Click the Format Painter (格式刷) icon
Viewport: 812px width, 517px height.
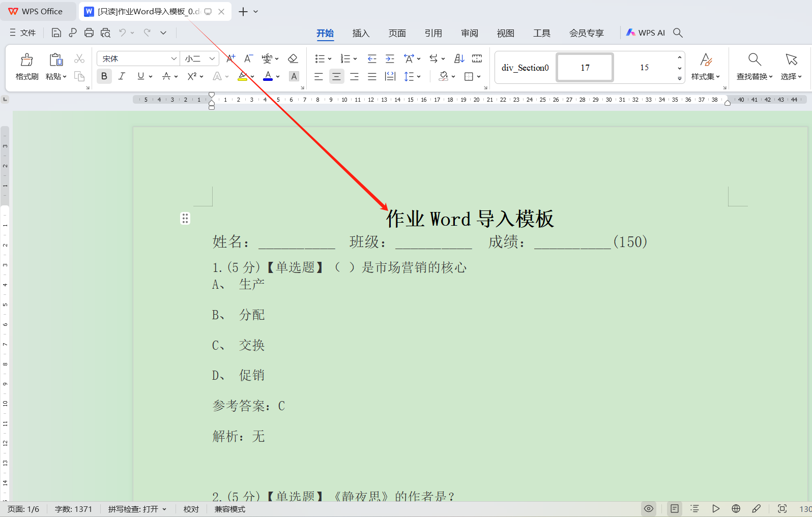[x=27, y=67]
